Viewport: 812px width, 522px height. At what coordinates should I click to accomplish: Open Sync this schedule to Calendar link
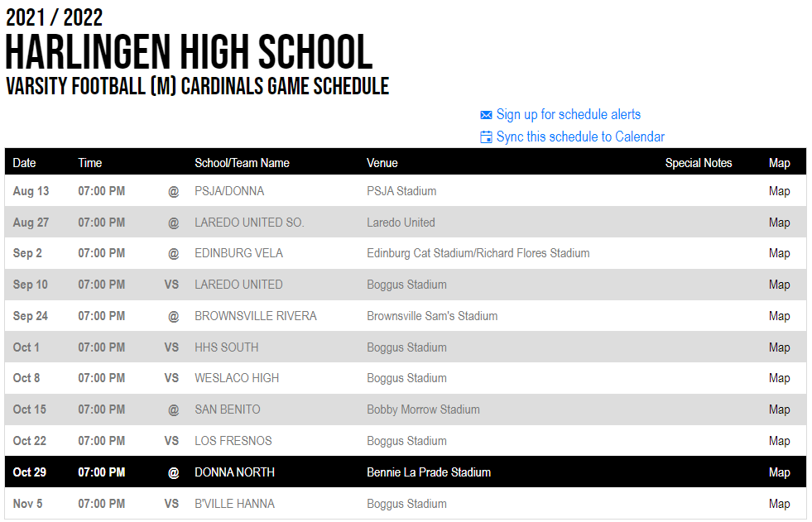pos(580,136)
